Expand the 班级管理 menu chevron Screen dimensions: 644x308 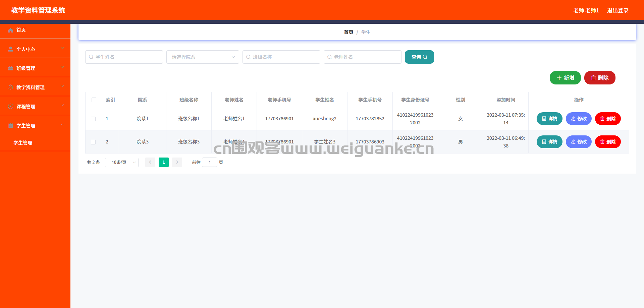pos(62,67)
